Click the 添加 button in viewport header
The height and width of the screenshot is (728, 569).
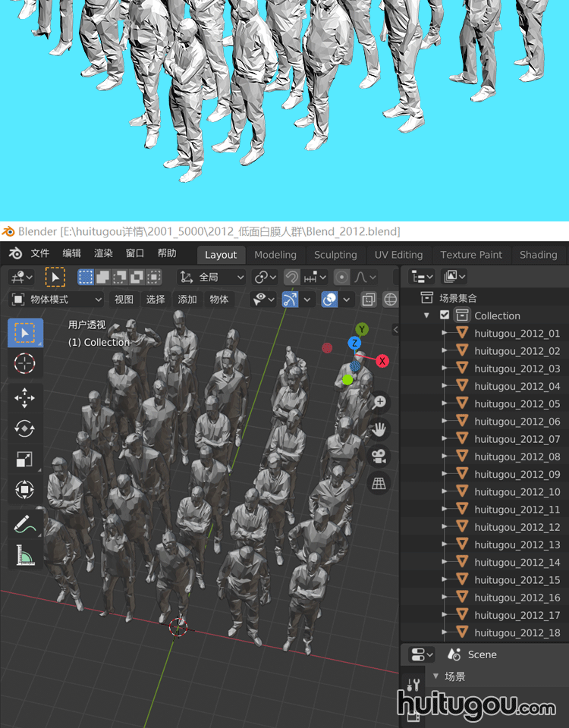(187, 300)
